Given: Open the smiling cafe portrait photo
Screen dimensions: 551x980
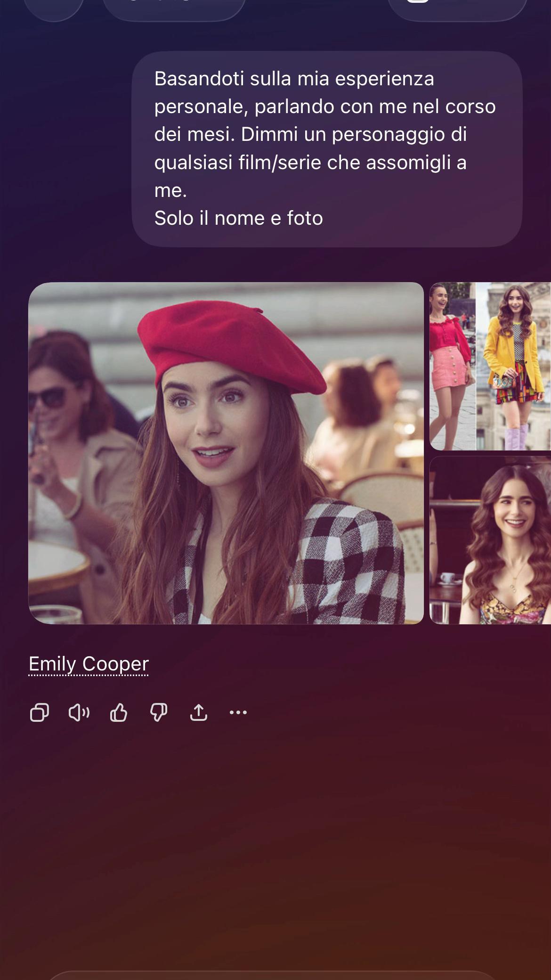Looking at the screenshot, I should [x=490, y=540].
